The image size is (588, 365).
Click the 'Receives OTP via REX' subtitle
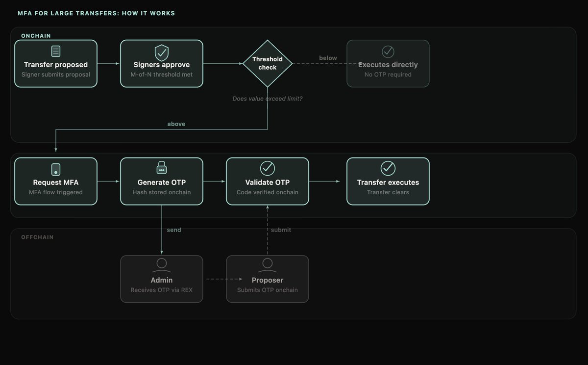click(162, 290)
